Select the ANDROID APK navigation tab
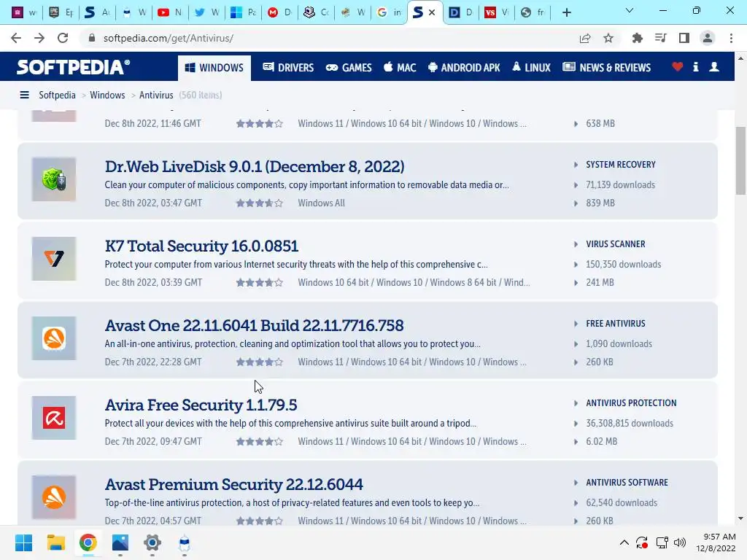Viewport: 747px width, 560px height. [464, 68]
